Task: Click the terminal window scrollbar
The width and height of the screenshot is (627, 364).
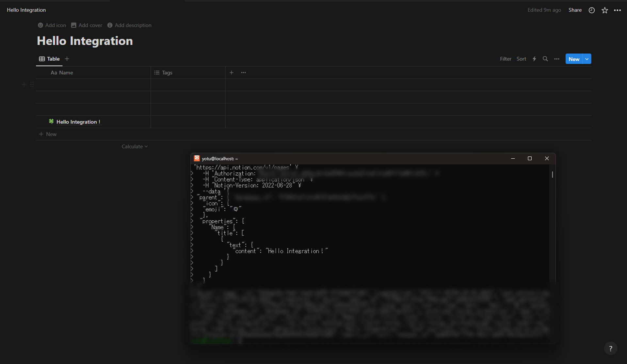Action: [552, 175]
